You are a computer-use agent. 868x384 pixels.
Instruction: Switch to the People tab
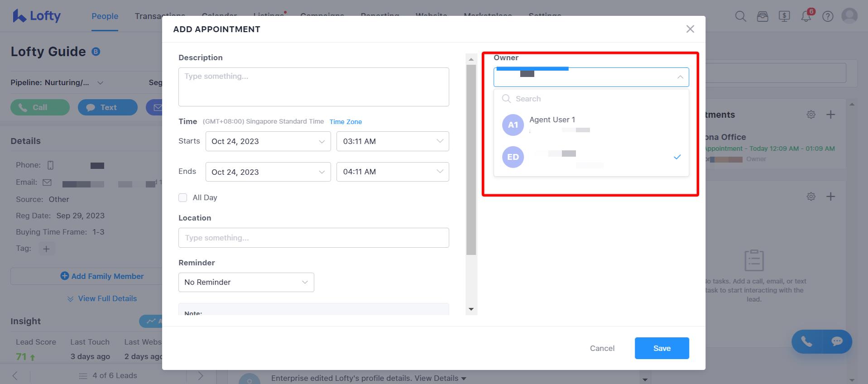coord(105,16)
